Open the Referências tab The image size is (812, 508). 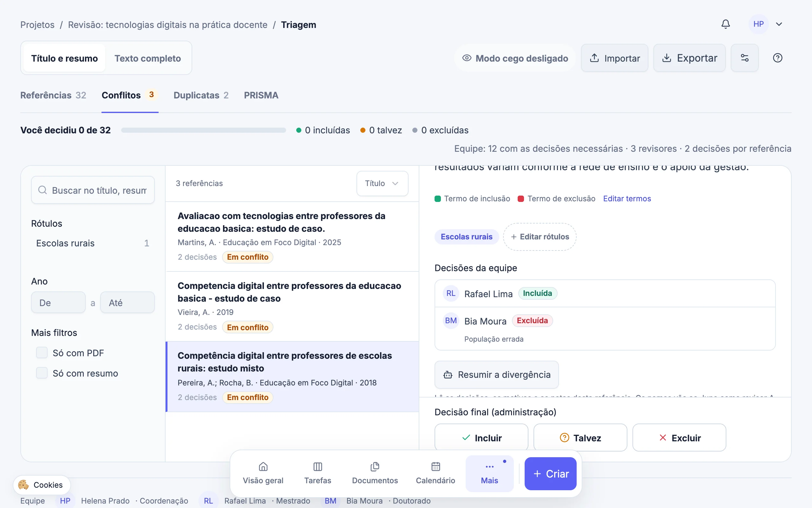click(x=53, y=95)
